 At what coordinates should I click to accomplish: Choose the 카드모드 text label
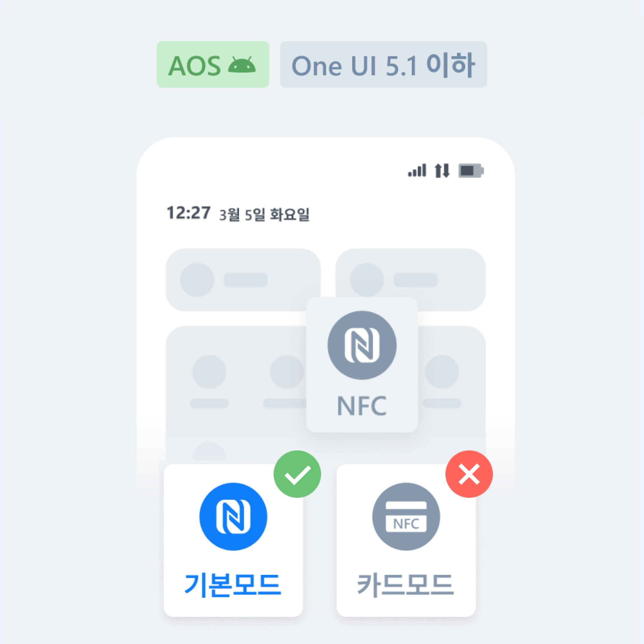pyautogui.click(x=406, y=586)
